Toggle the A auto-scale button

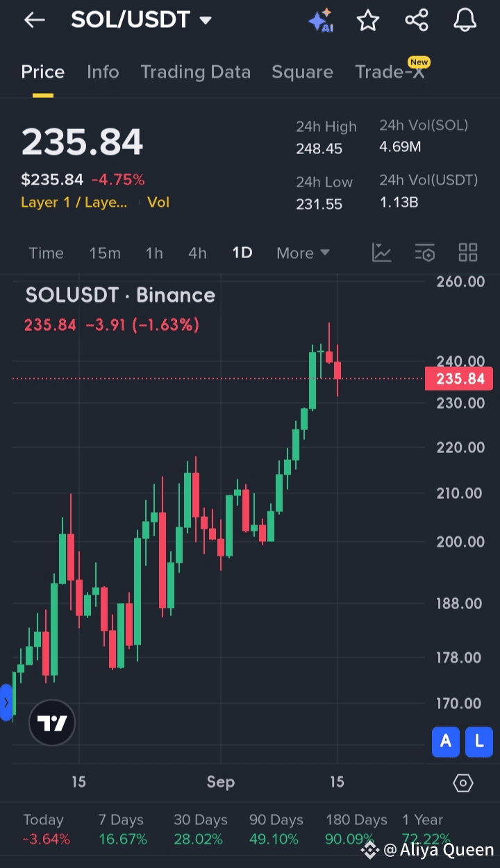pos(446,742)
